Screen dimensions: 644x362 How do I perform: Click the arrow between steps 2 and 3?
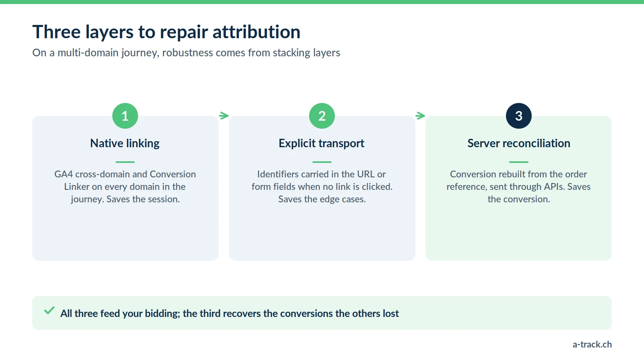420,116
